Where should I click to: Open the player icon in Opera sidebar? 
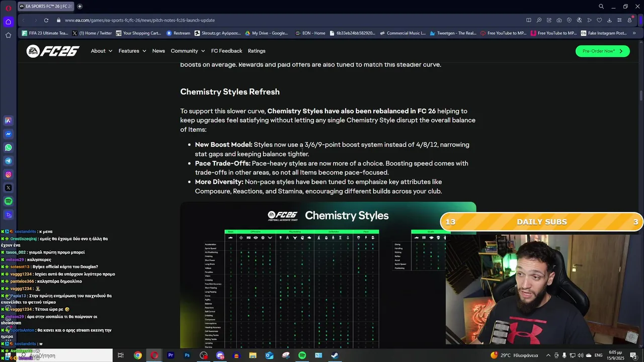tap(8, 215)
